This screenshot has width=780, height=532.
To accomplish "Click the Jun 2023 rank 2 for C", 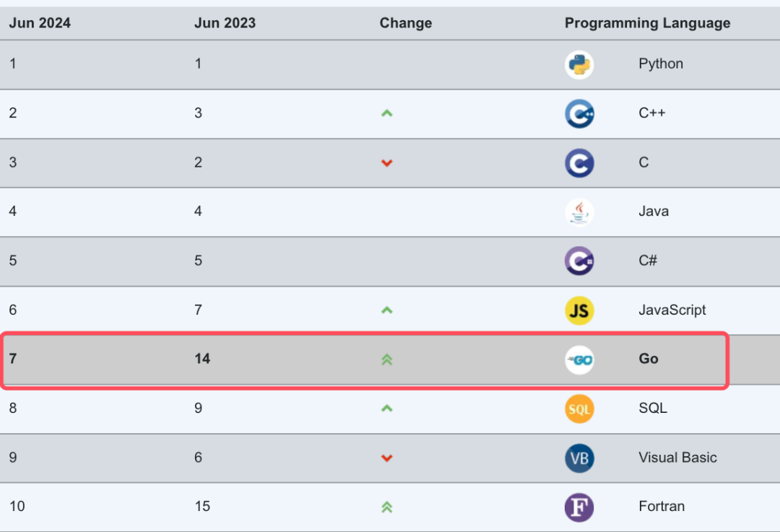I will pyautogui.click(x=198, y=162).
